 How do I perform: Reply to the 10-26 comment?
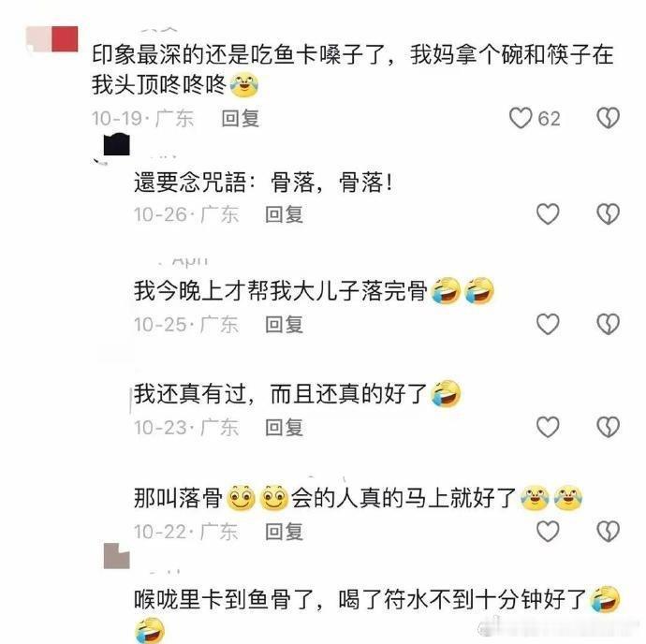coord(285,214)
